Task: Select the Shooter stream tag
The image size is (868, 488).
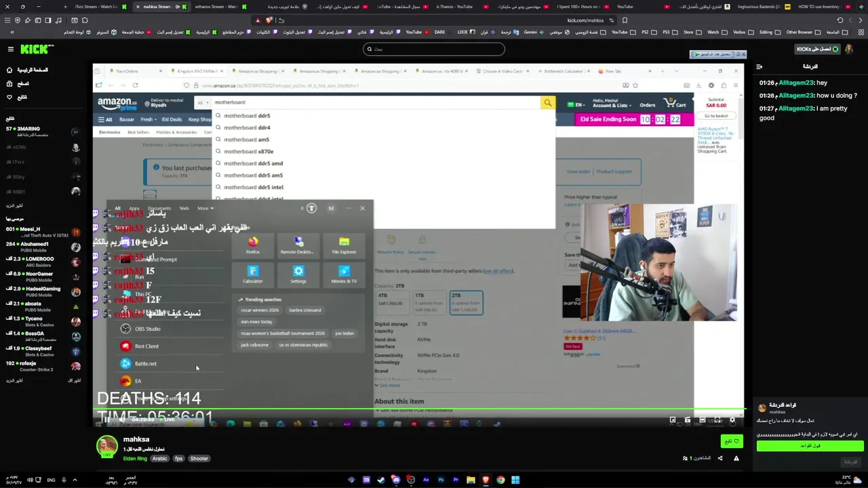Action: coord(199,459)
